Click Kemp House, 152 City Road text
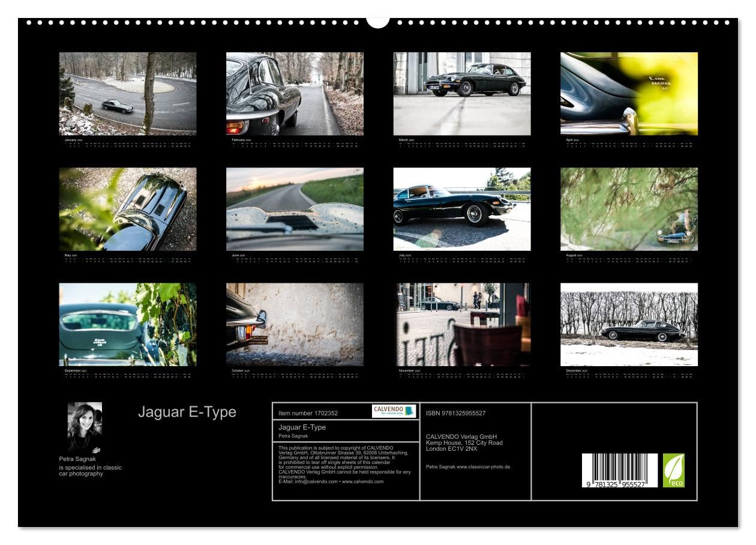Viewport: 756px width, 545px height. click(464, 442)
